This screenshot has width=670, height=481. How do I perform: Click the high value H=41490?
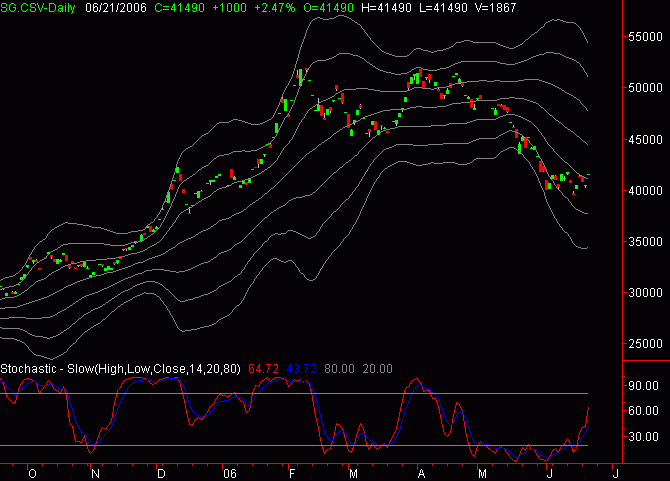click(386, 7)
